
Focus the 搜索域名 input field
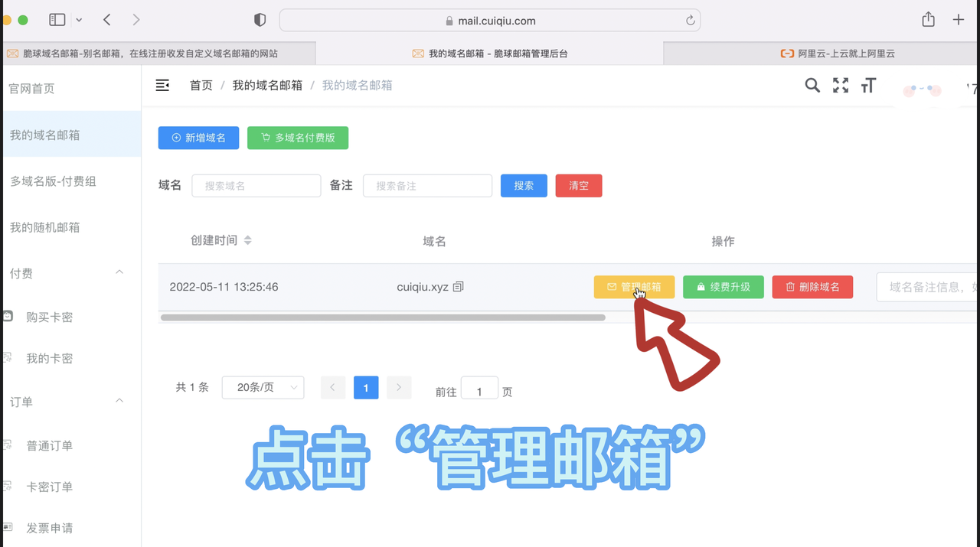point(256,186)
